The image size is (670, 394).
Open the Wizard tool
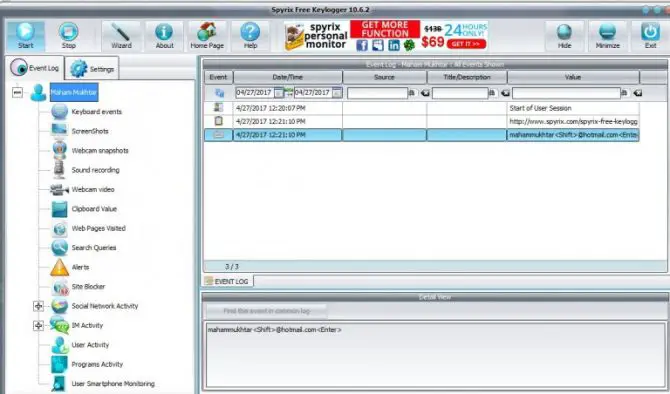[x=121, y=36]
